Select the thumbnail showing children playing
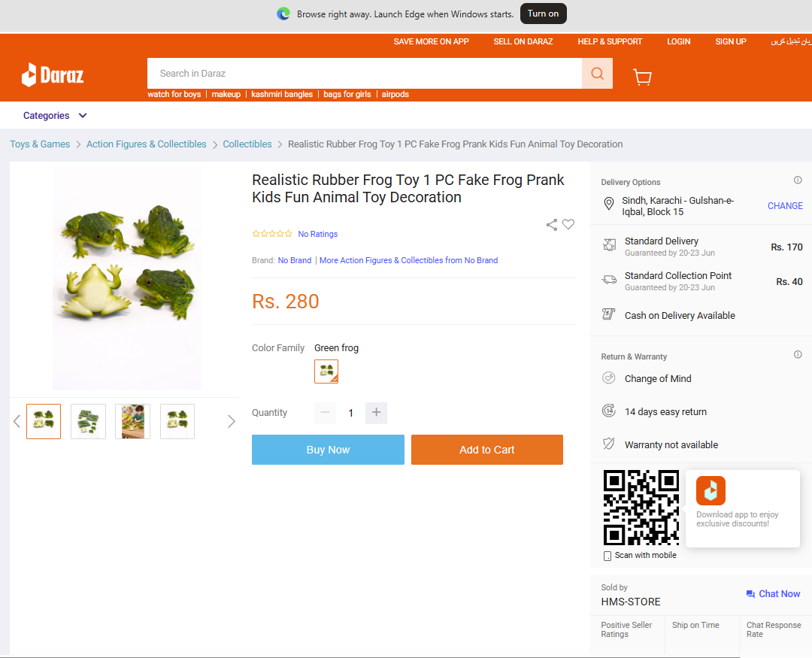The image size is (812, 658). coord(132,421)
